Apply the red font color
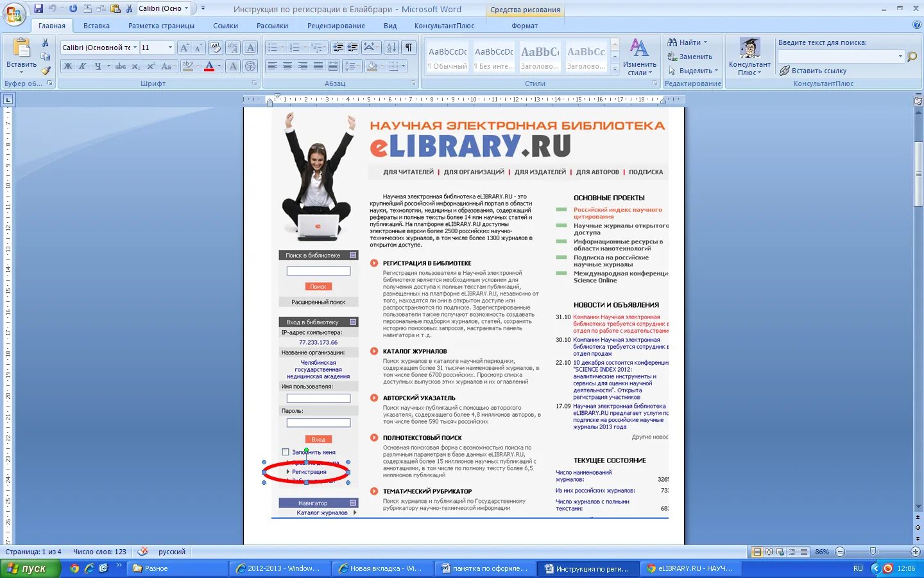The height and width of the screenshot is (578, 924). coord(209,66)
